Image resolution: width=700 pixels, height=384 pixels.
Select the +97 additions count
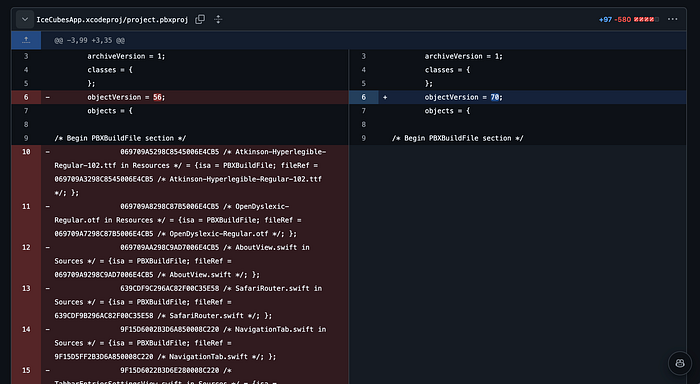[605, 20]
